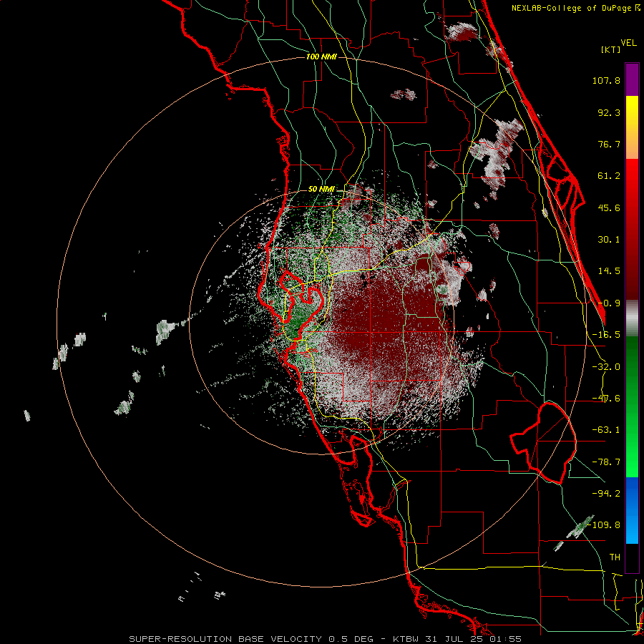Screen dimensions: 644x644
Task: Click the 14.5 velocity scale value
Action: tap(609, 271)
